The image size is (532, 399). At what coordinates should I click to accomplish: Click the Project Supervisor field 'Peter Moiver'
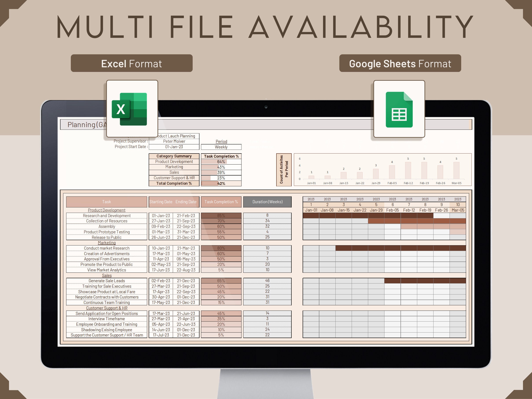click(174, 141)
